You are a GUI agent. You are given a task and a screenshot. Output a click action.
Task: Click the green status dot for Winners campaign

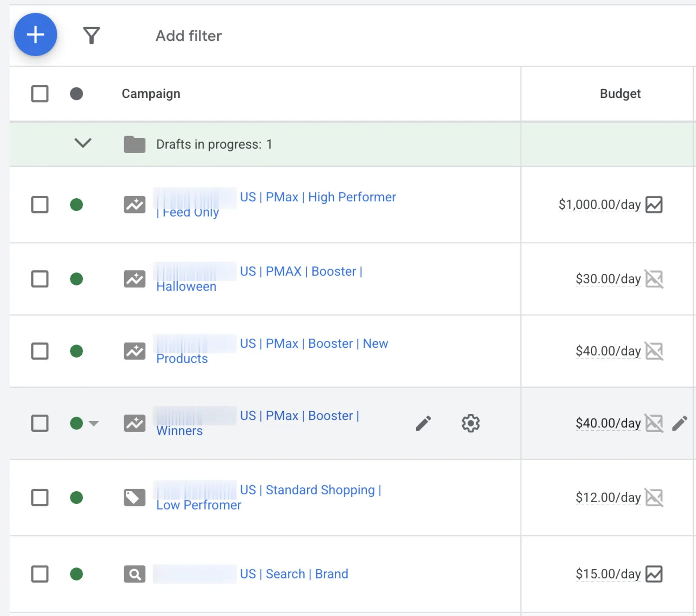(77, 423)
